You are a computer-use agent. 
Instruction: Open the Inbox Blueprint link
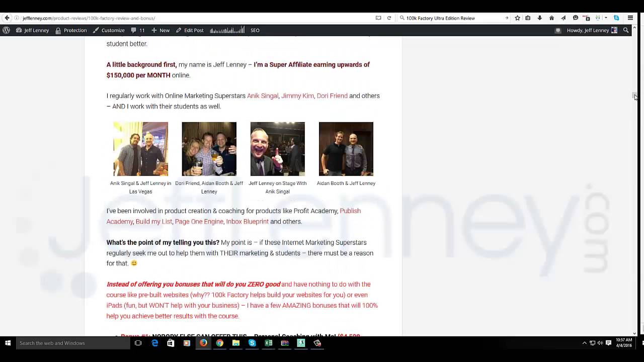[x=247, y=221]
